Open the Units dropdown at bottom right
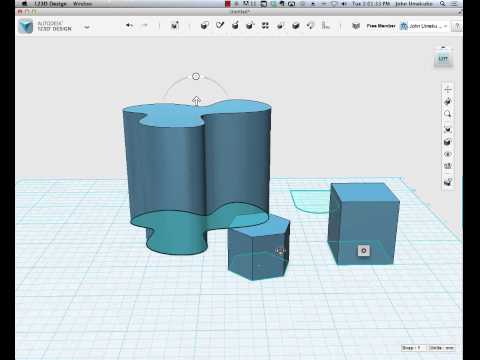480x360 pixels. pyautogui.click(x=441, y=348)
